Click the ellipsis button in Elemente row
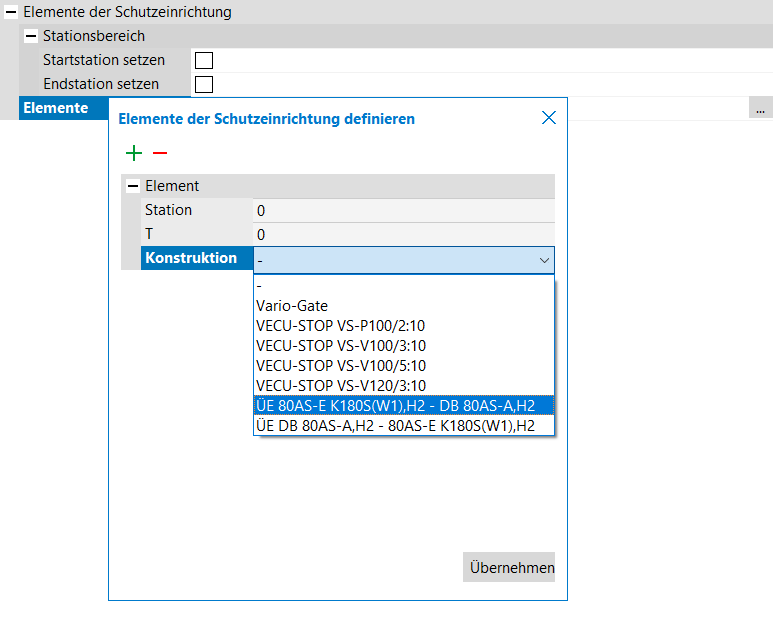 [760, 109]
